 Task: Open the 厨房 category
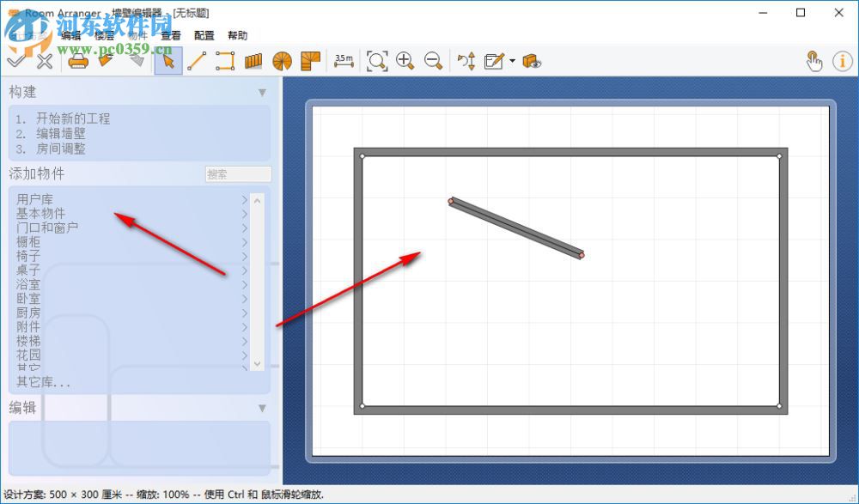(131, 313)
